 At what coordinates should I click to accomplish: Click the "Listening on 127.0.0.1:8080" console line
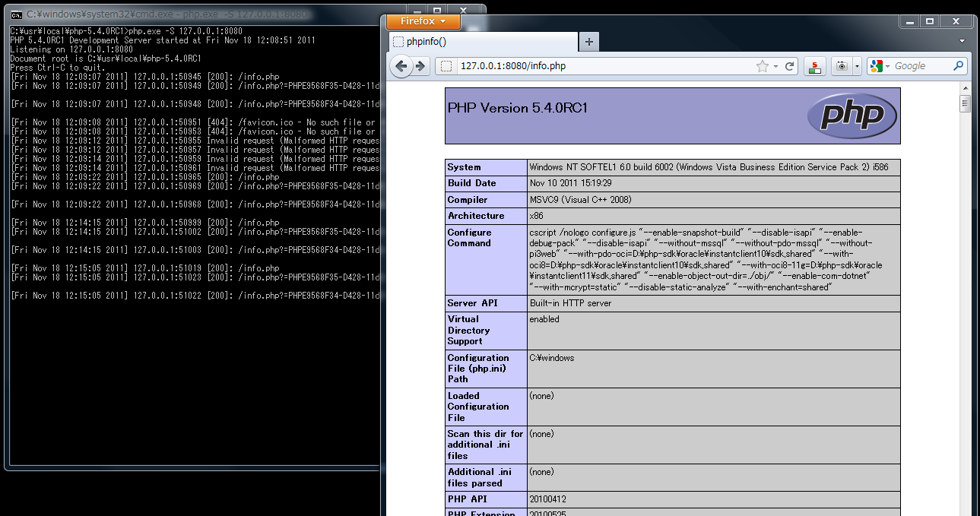tap(71, 49)
